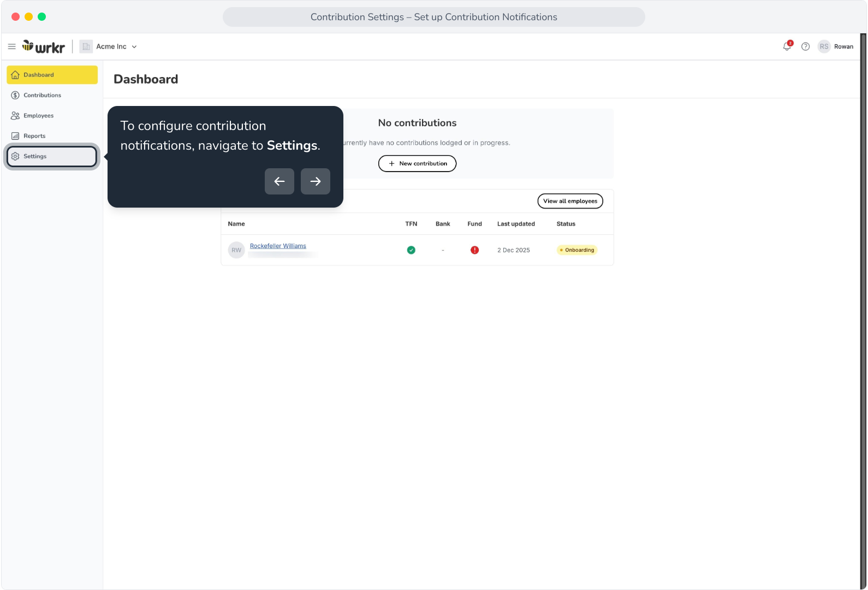Click the Onboarding status badge

pos(577,250)
